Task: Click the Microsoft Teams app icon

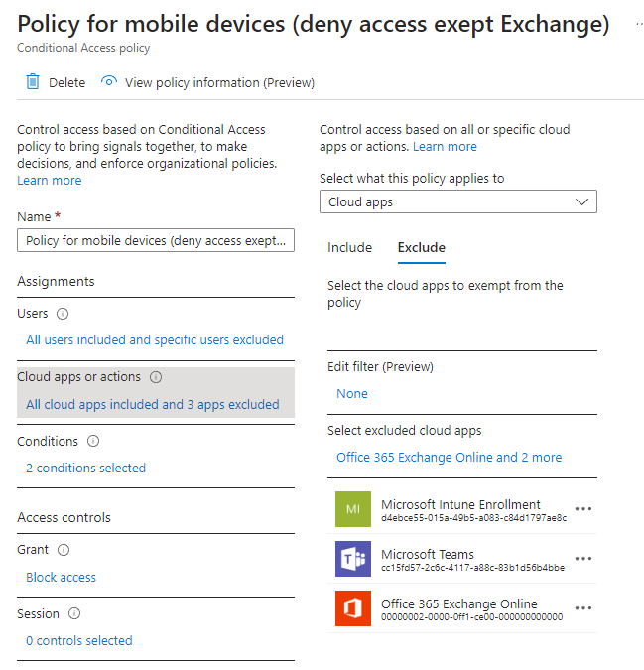Action: click(x=353, y=559)
